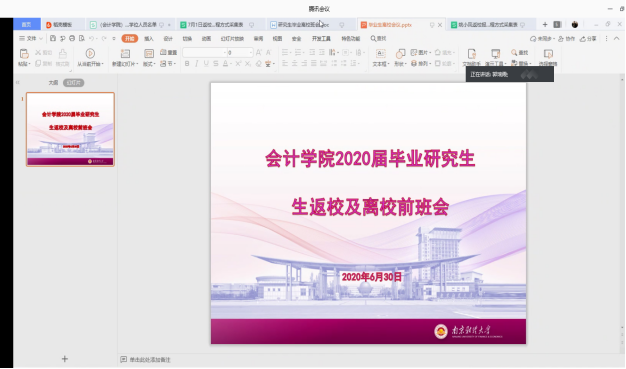Click the 协作 collaborate button
626x369 pixels.
[566, 38]
